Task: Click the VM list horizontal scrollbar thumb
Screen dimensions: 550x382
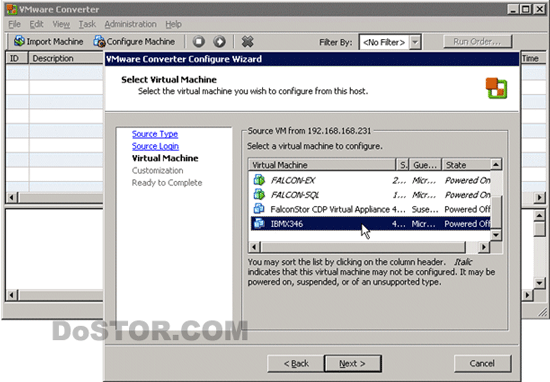Action: point(363,247)
